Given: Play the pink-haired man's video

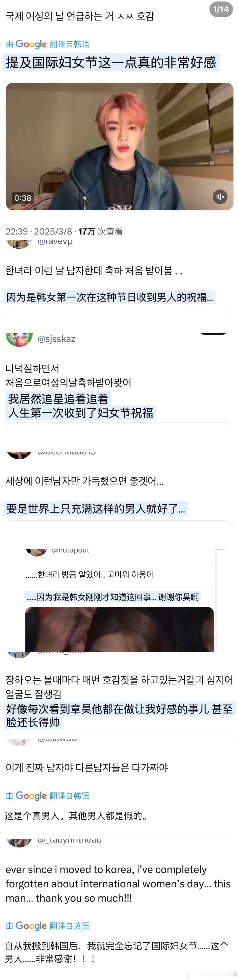Looking at the screenshot, I should tap(119, 146).
